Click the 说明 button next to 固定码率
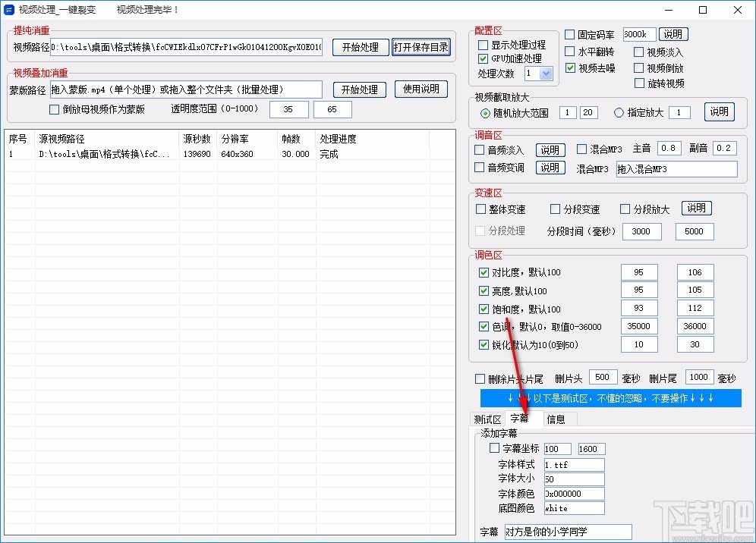 (674, 33)
